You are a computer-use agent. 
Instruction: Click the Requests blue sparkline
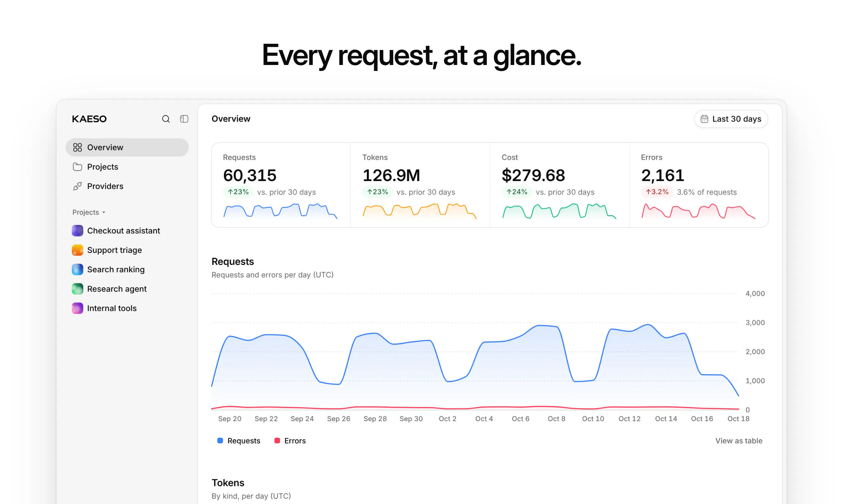tap(280, 211)
